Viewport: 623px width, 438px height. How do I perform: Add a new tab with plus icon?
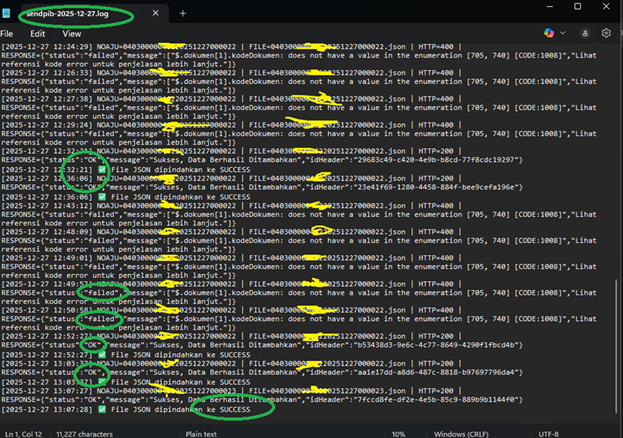(183, 14)
